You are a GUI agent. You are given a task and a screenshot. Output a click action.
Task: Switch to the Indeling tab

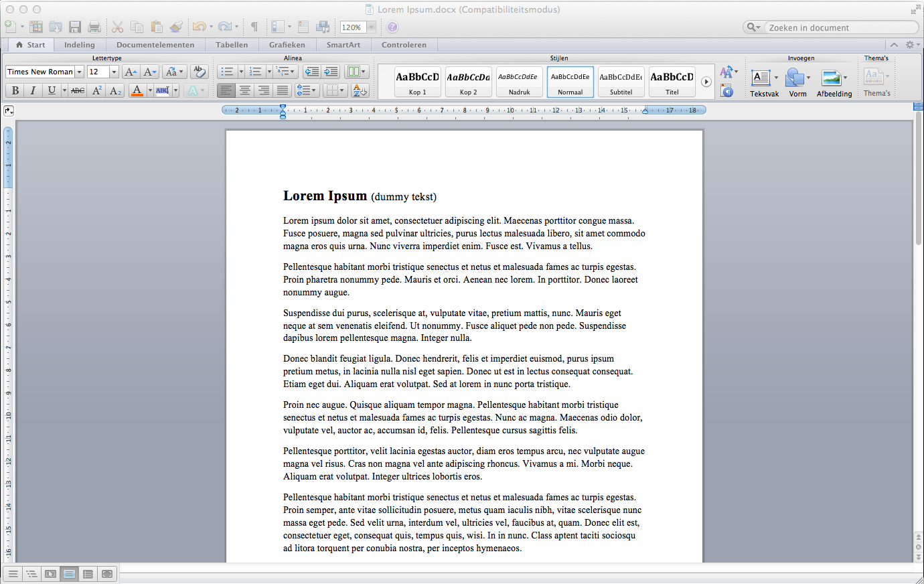point(79,45)
